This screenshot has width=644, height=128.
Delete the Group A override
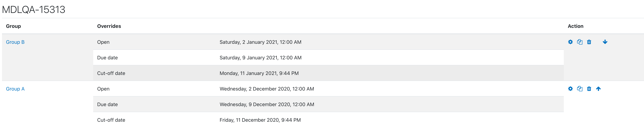[589, 89]
